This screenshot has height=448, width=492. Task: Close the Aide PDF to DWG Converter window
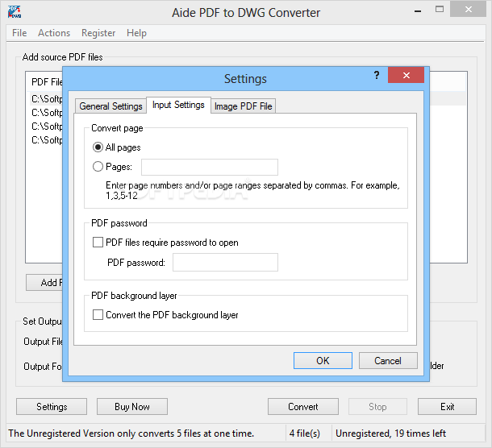click(468, 10)
